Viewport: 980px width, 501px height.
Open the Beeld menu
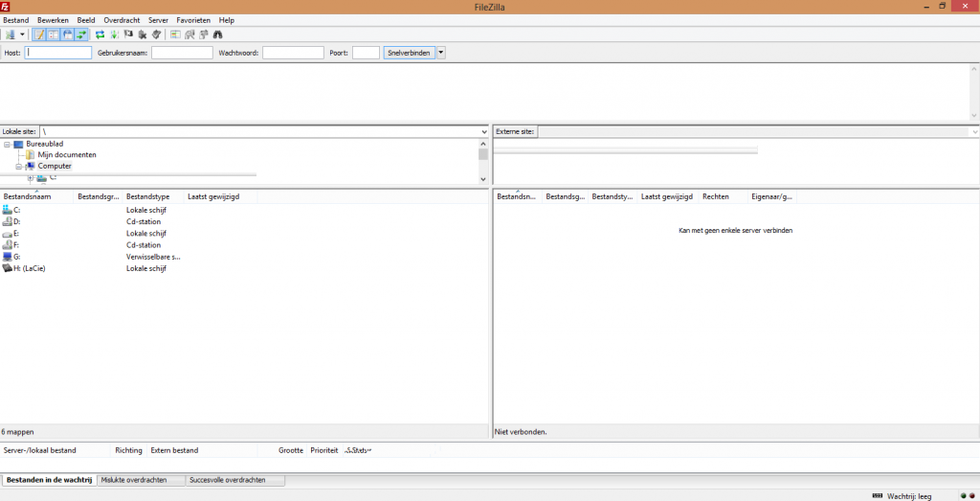pyautogui.click(x=86, y=20)
